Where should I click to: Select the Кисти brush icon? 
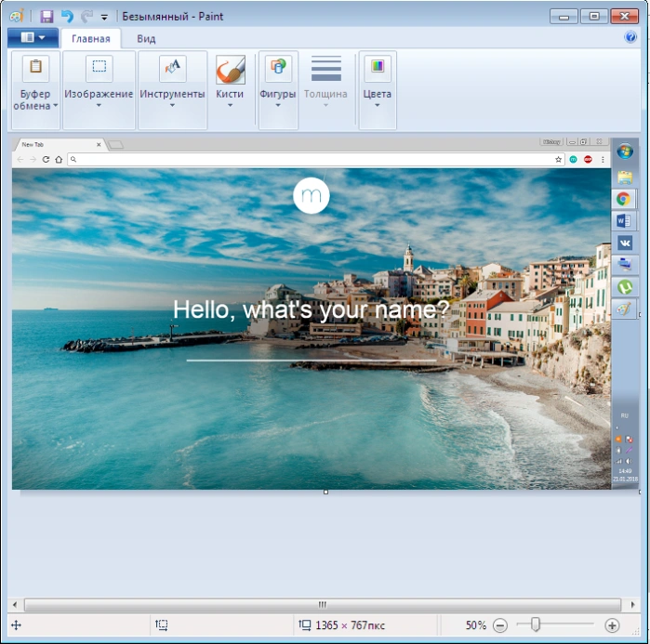pyautogui.click(x=230, y=69)
